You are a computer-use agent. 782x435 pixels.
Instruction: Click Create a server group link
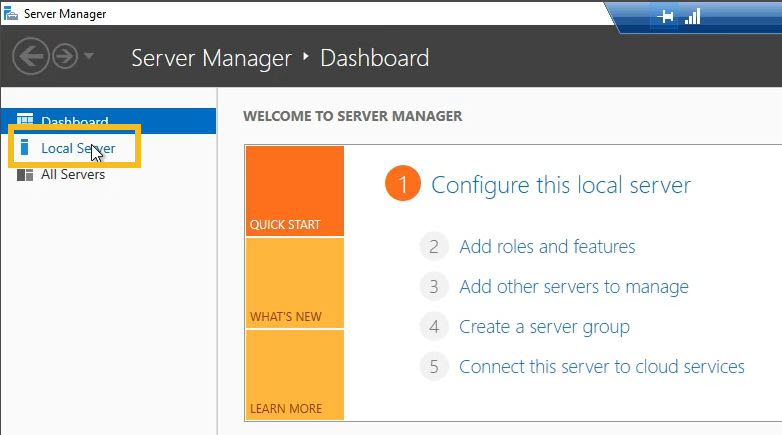(x=544, y=327)
